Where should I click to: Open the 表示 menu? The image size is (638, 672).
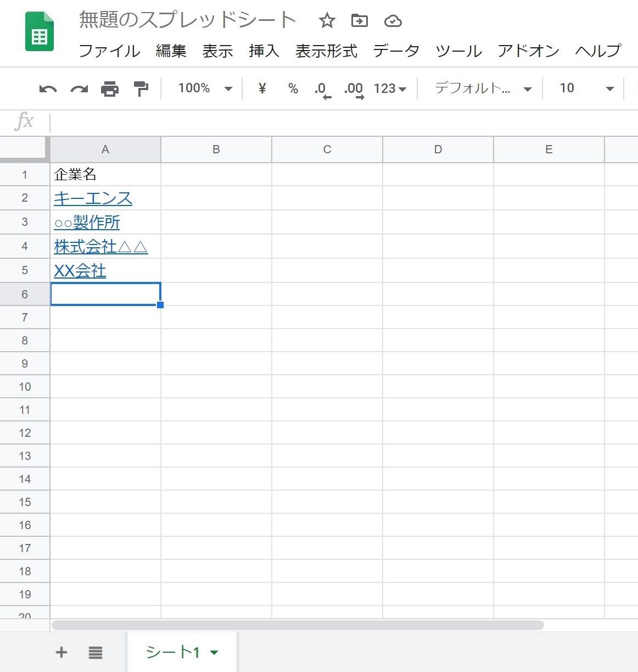click(218, 51)
